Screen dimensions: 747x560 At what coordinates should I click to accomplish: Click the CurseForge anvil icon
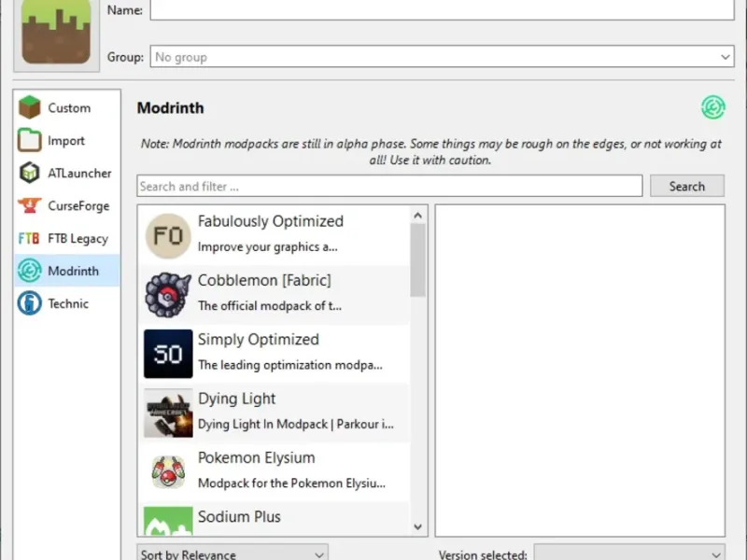pos(30,205)
